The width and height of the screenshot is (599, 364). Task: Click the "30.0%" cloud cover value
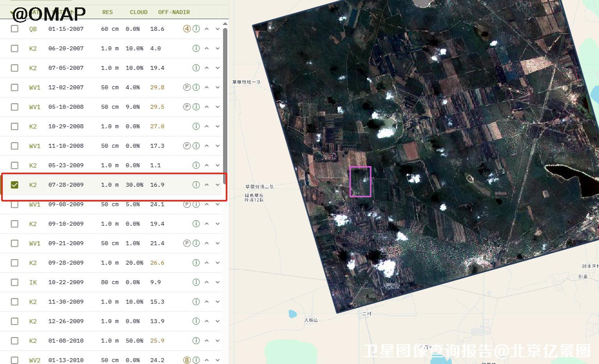135,185
